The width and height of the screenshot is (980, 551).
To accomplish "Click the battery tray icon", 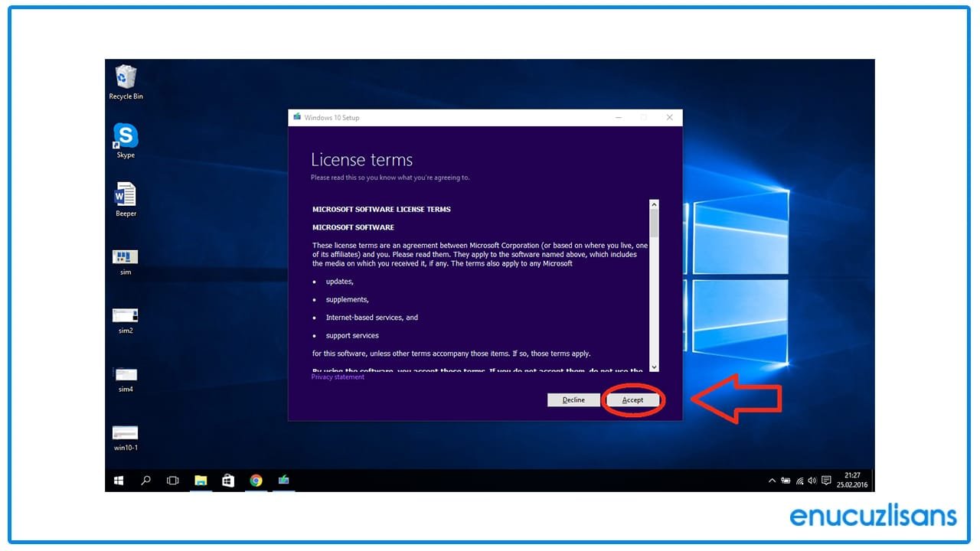I will [786, 481].
